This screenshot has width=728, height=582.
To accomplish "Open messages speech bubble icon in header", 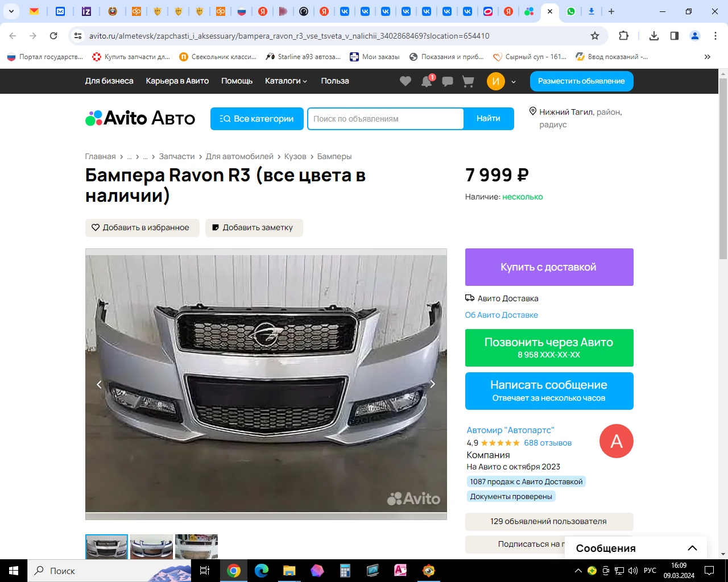I will pyautogui.click(x=448, y=81).
